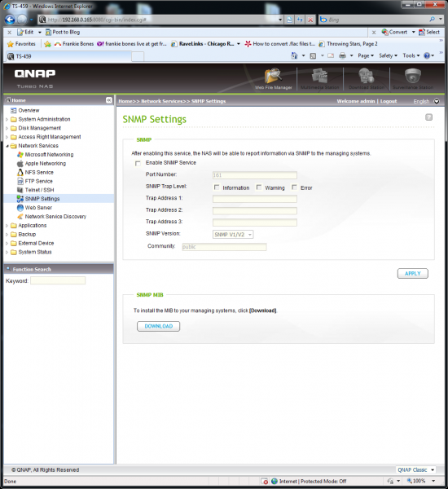Click the Add to Favorites star icon
Viewport: 448px width, 489px height.
[47, 44]
